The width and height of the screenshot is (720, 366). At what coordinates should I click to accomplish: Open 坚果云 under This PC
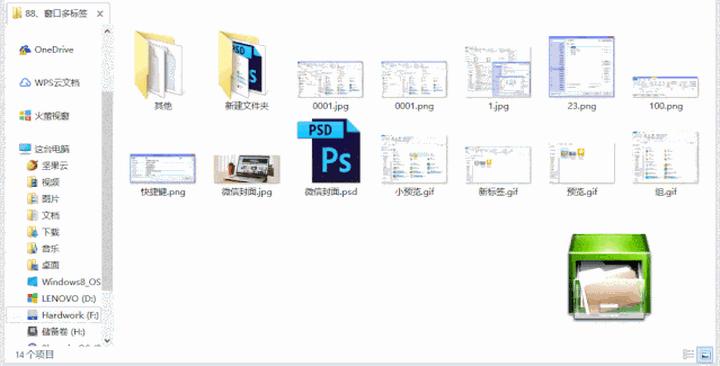[47, 165]
